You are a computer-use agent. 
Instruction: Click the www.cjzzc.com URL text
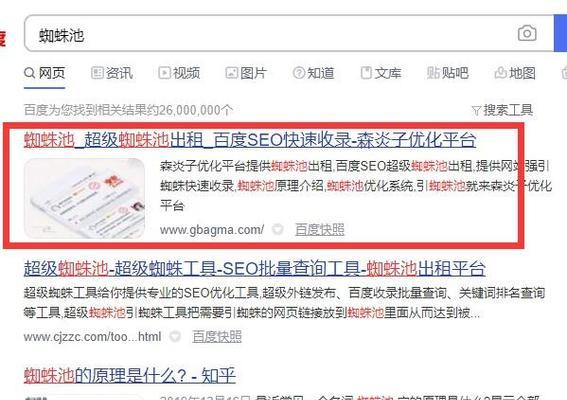coord(92,337)
